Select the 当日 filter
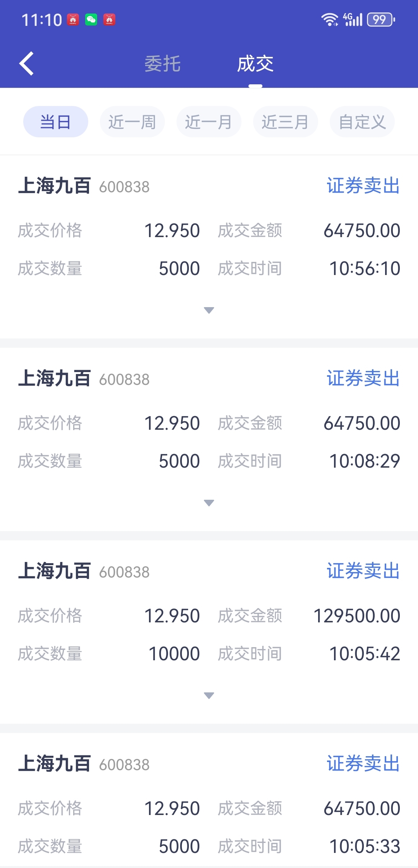The width and height of the screenshot is (418, 868). click(56, 122)
